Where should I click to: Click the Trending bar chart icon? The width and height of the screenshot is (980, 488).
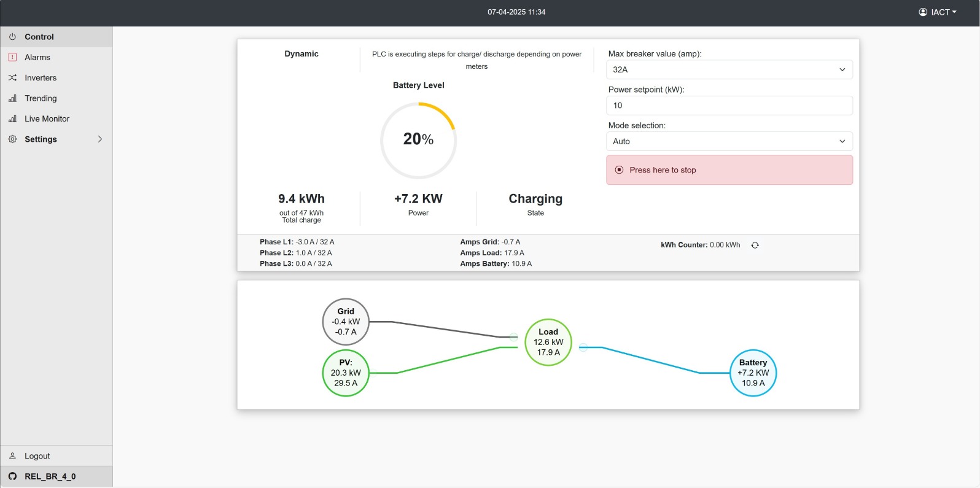pos(12,98)
